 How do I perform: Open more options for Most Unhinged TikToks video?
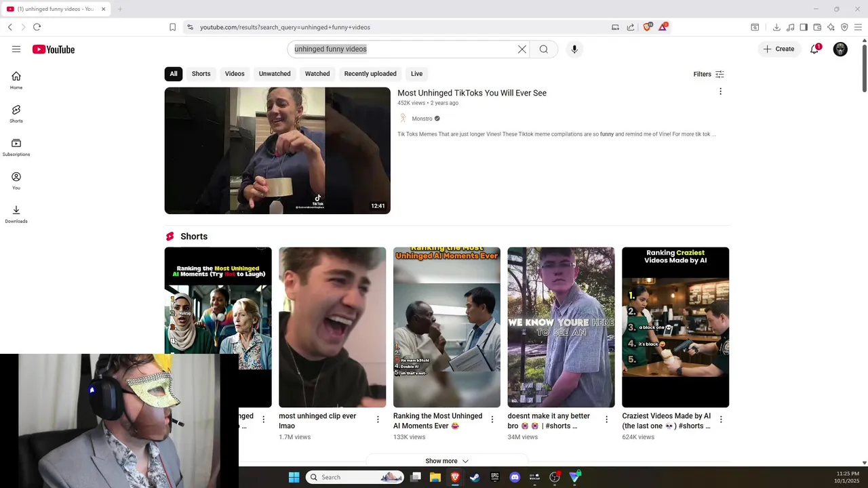tap(720, 91)
